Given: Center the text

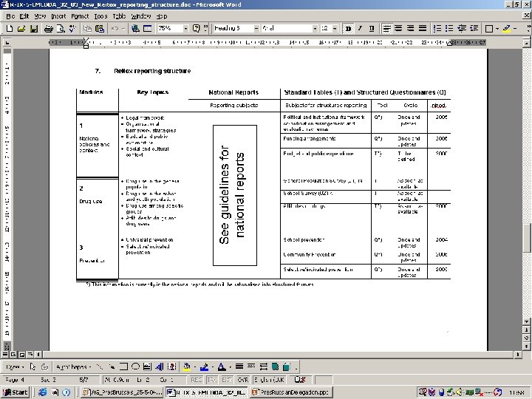Looking at the screenshot, I should coord(398,29).
